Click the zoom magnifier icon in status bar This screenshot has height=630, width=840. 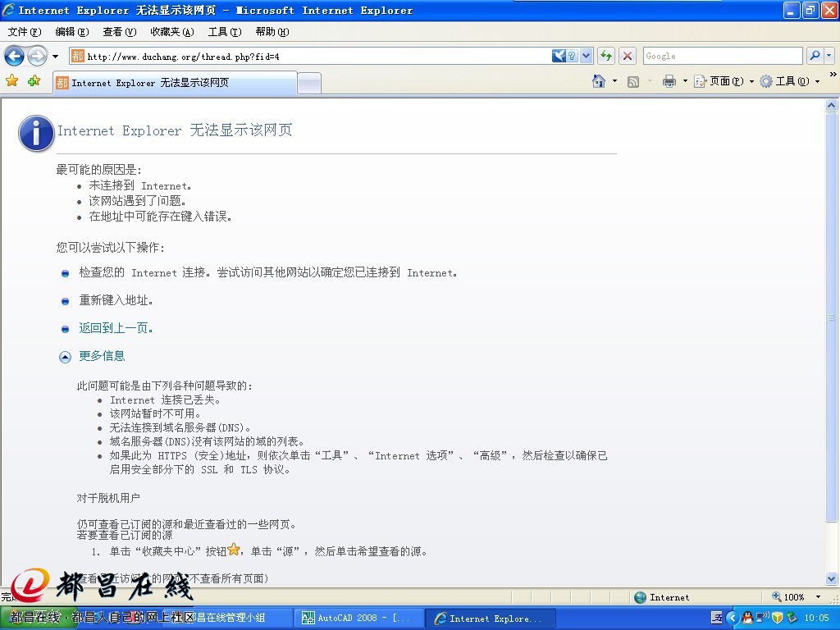776,597
